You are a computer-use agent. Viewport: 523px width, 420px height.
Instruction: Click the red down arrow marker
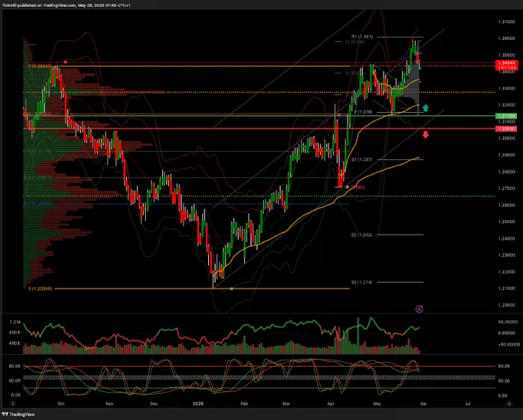425,134
